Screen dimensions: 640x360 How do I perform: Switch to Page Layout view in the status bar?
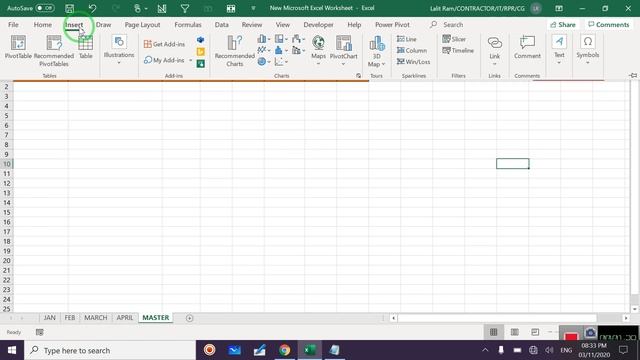515,332
